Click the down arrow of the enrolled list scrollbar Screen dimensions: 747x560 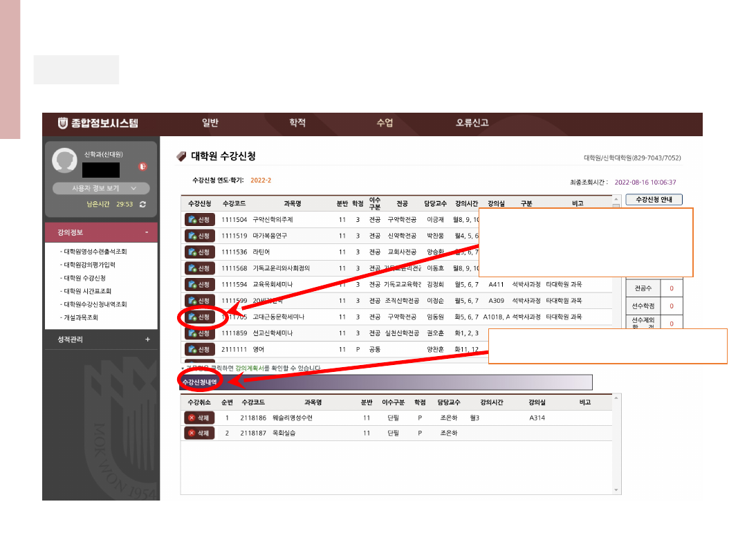(616, 490)
